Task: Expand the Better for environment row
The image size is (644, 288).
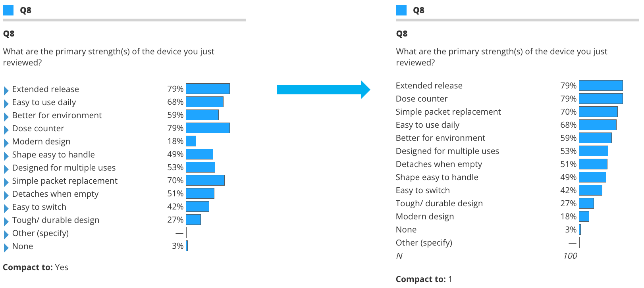Action: (6, 117)
